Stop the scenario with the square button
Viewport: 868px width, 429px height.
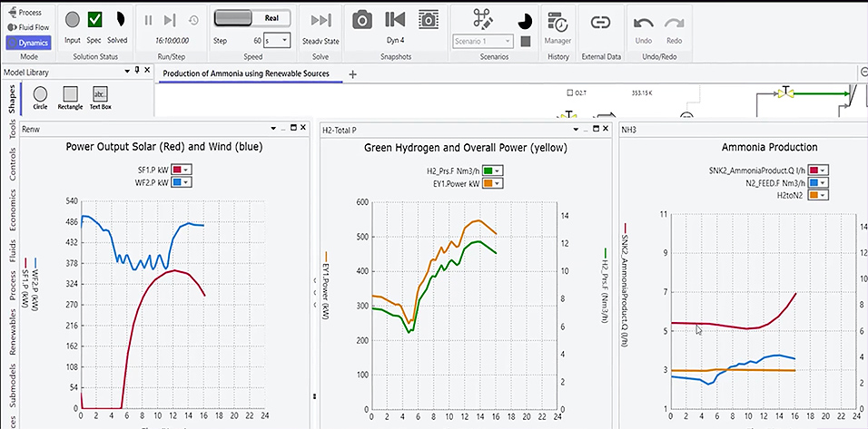[x=526, y=42]
